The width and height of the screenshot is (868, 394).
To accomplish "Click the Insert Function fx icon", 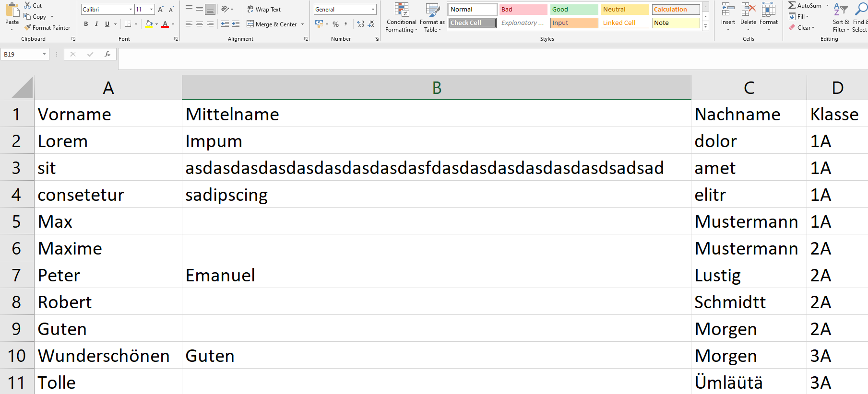I will click(x=107, y=54).
